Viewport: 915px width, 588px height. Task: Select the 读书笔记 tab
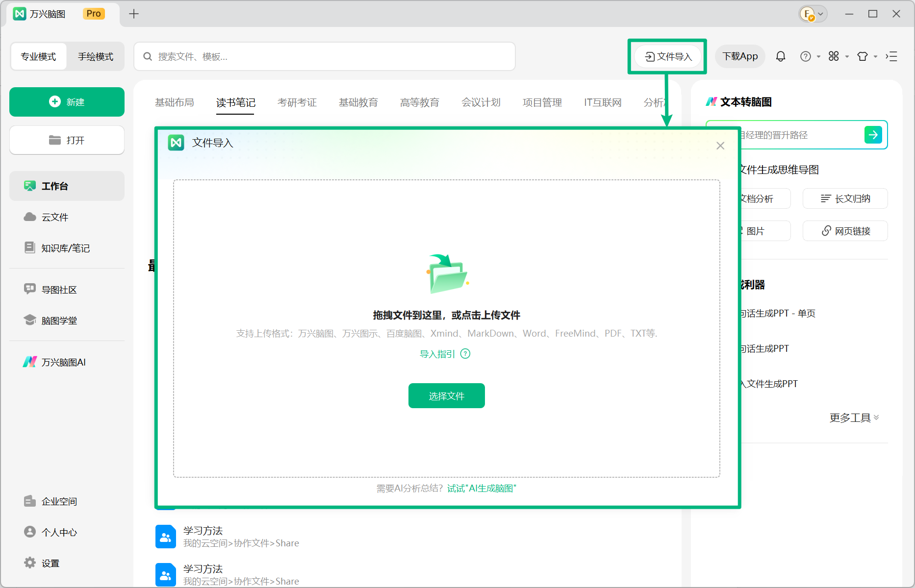[x=236, y=102]
